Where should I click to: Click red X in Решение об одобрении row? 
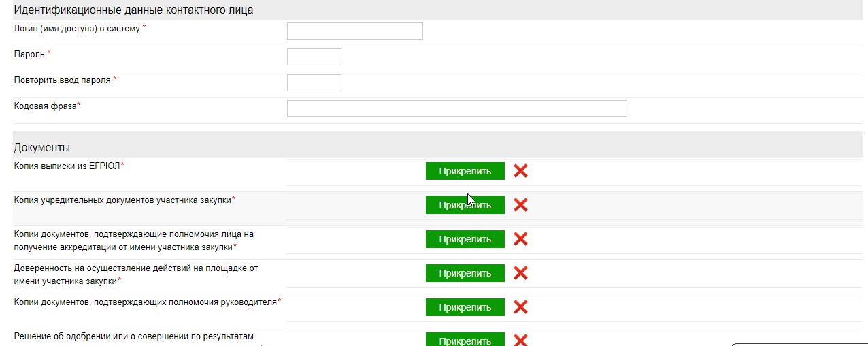(x=520, y=340)
